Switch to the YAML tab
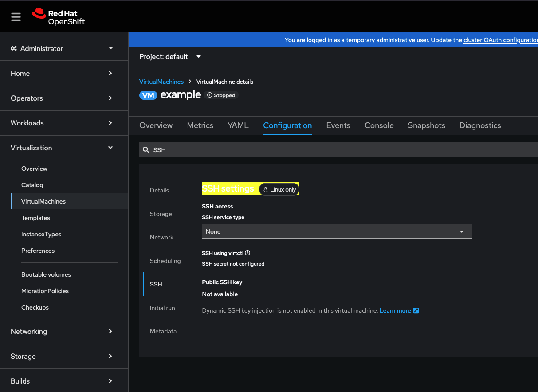538x392 pixels. (238, 125)
